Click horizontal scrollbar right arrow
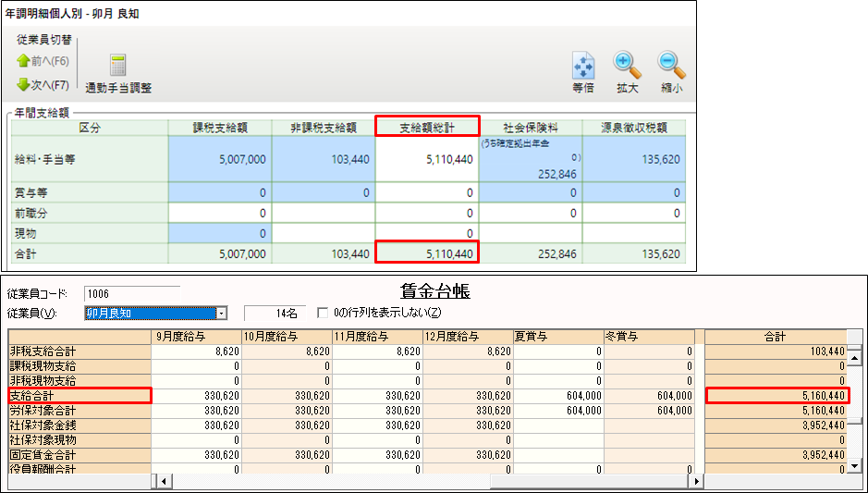This screenshot has height=493, width=868. [690, 482]
